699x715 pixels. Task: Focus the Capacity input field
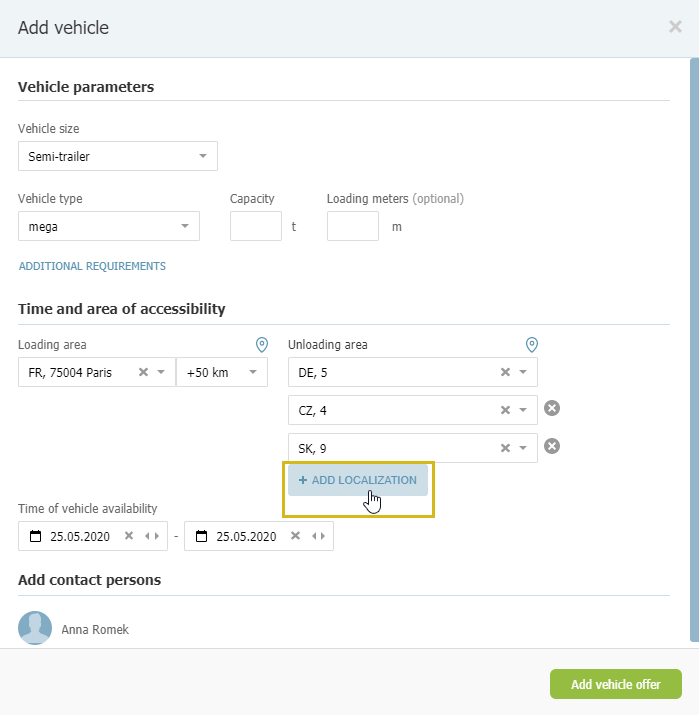click(x=256, y=226)
